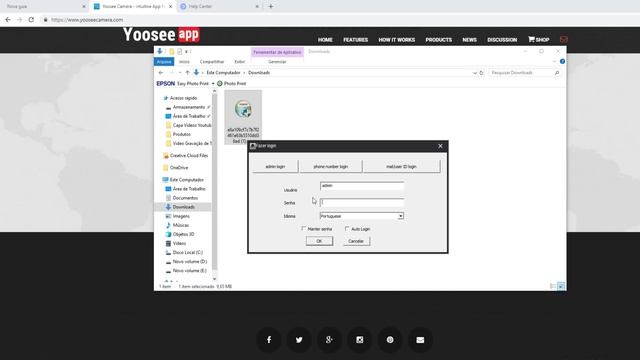
Task: Enable the Manter senha checkbox
Action: (303, 229)
